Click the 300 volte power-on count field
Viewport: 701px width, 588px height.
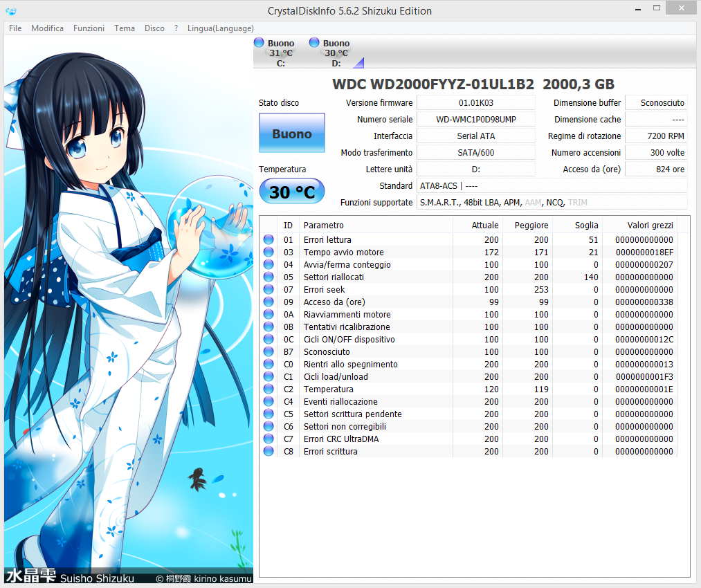pyautogui.click(x=656, y=152)
